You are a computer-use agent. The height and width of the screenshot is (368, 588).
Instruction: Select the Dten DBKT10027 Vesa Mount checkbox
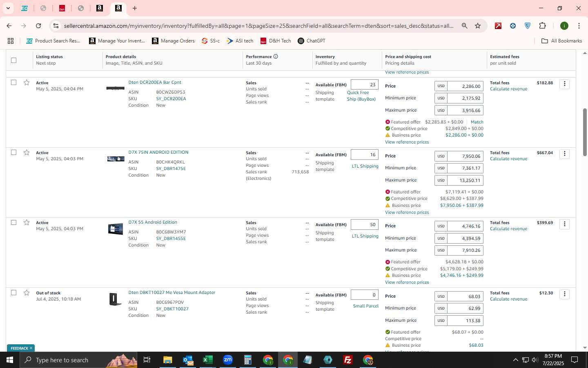tap(13, 293)
